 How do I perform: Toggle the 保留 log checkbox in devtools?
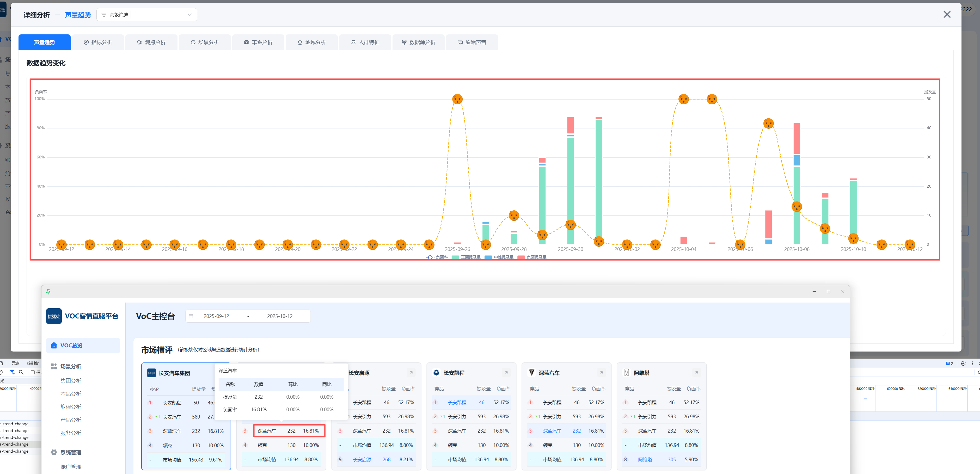coord(33,372)
